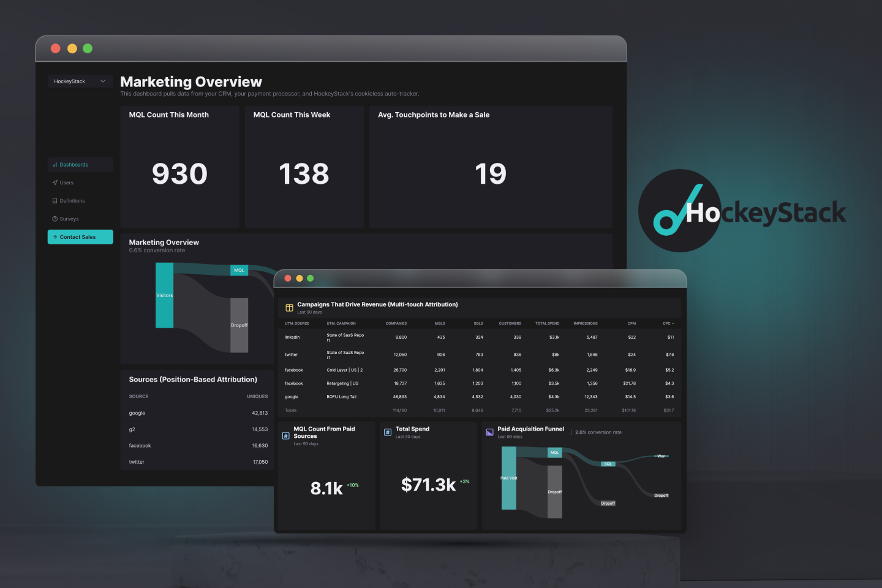Switch to the Dashboards sidebar item

tap(73, 164)
